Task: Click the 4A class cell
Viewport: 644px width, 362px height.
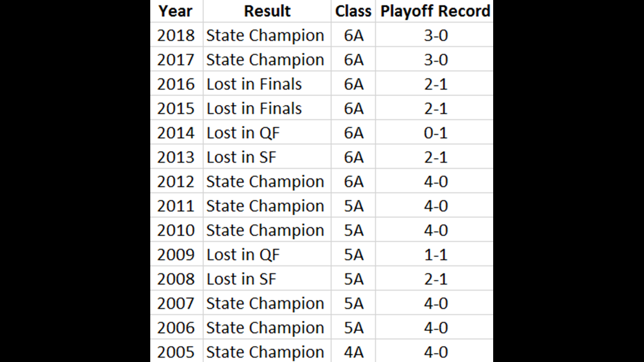Action: coord(353,352)
